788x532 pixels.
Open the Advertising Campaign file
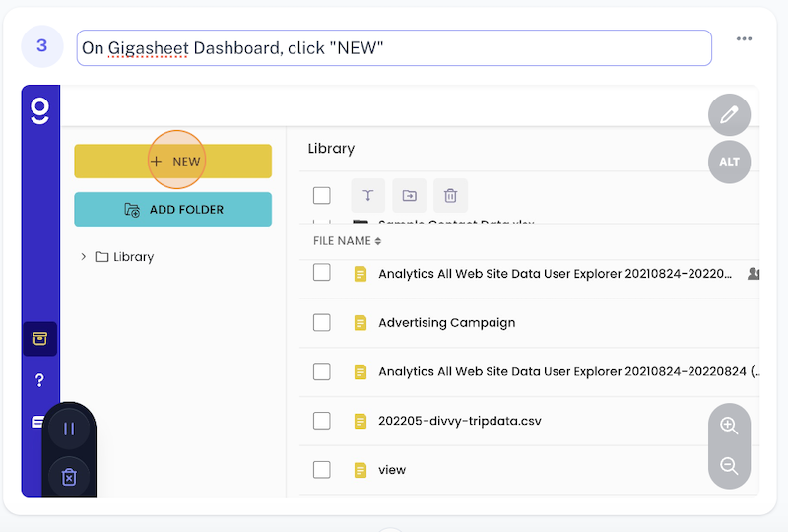pyautogui.click(x=447, y=323)
